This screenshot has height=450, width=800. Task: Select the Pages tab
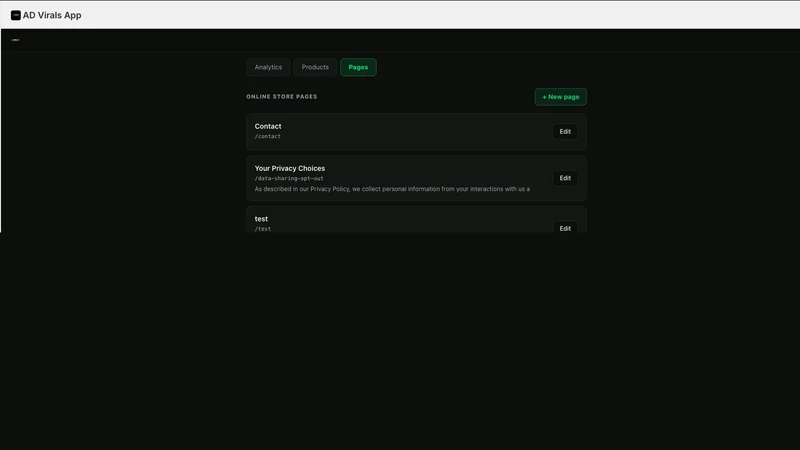[358, 67]
